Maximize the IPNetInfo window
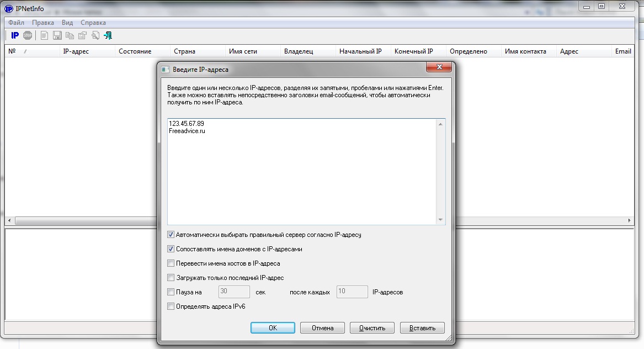644x349 pixels. (x=602, y=7)
